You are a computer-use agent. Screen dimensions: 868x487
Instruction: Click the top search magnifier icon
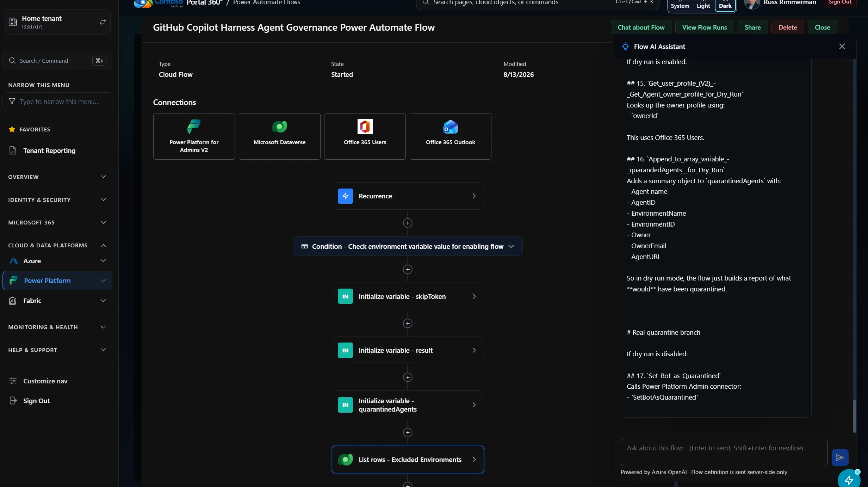426,2
